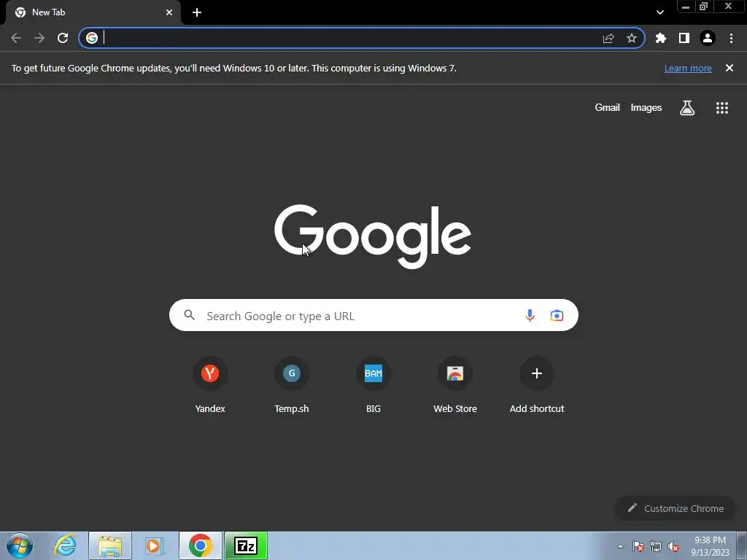Close the New Tab tab
This screenshot has height=560, width=747.
pyautogui.click(x=169, y=12)
